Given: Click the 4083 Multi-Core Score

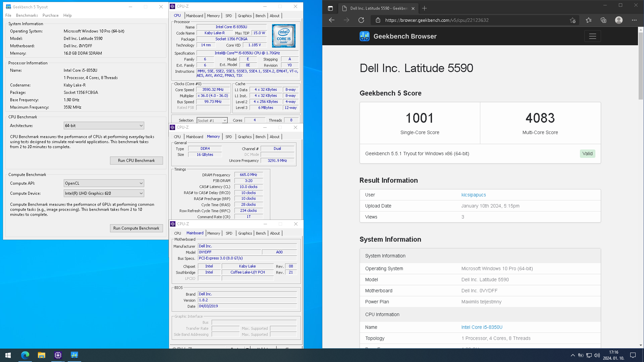Looking at the screenshot, I should (x=540, y=118).
